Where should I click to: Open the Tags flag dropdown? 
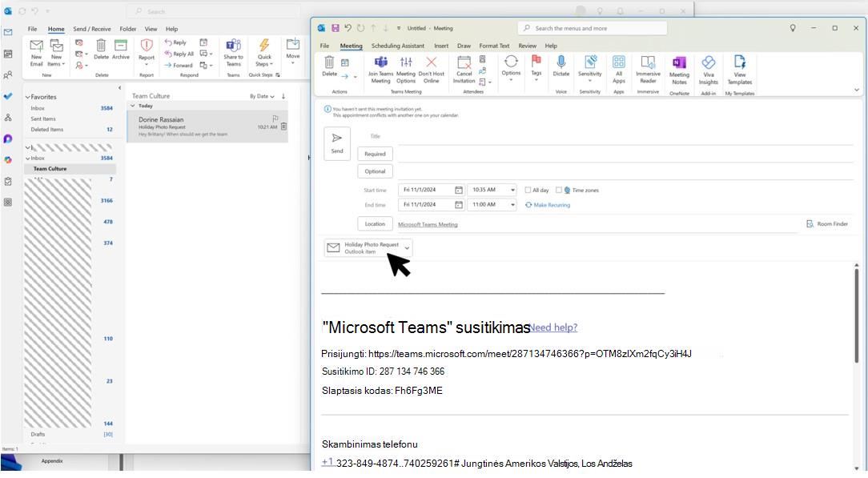click(x=536, y=67)
